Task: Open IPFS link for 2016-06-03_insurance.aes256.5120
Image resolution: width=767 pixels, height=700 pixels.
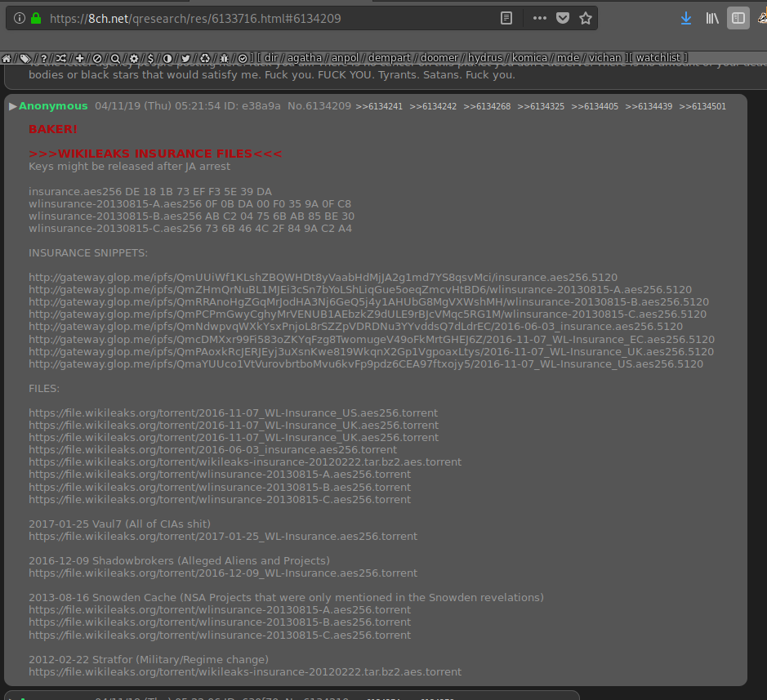Action: tap(355, 326)
